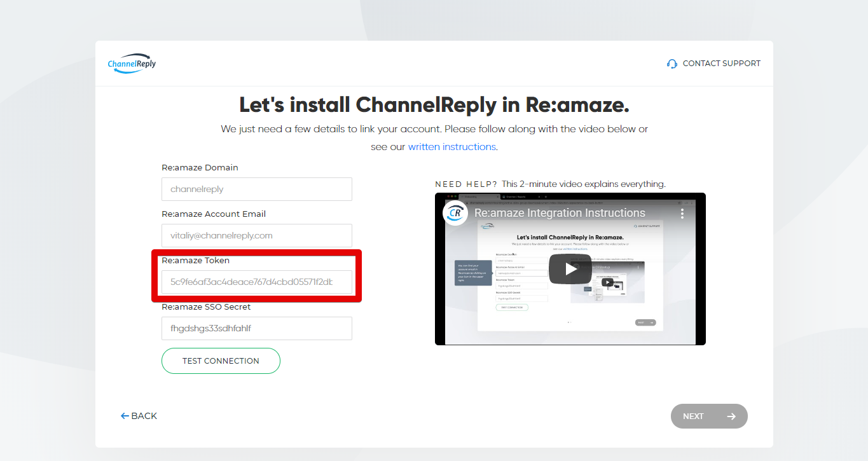Focus the Re:amaze SSO Secret field

257,329
